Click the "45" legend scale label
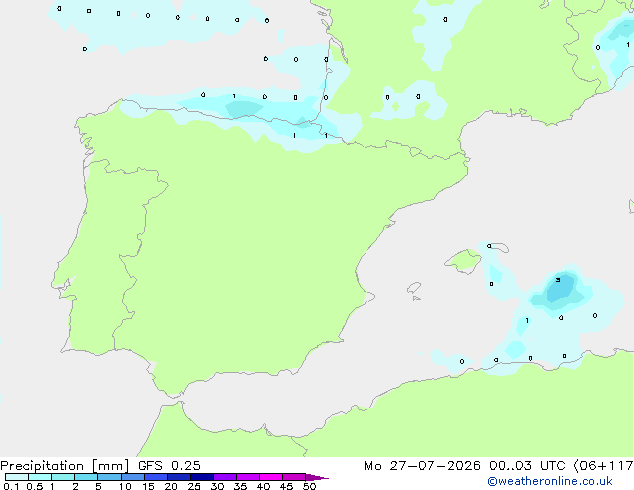 tap(286, 486)
